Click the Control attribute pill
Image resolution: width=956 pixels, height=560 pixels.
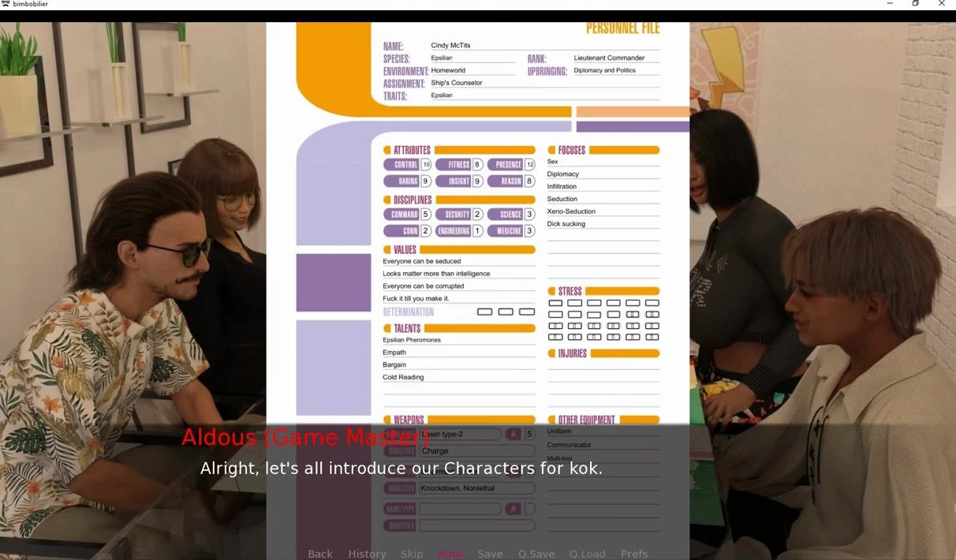(x=401, y=165)
